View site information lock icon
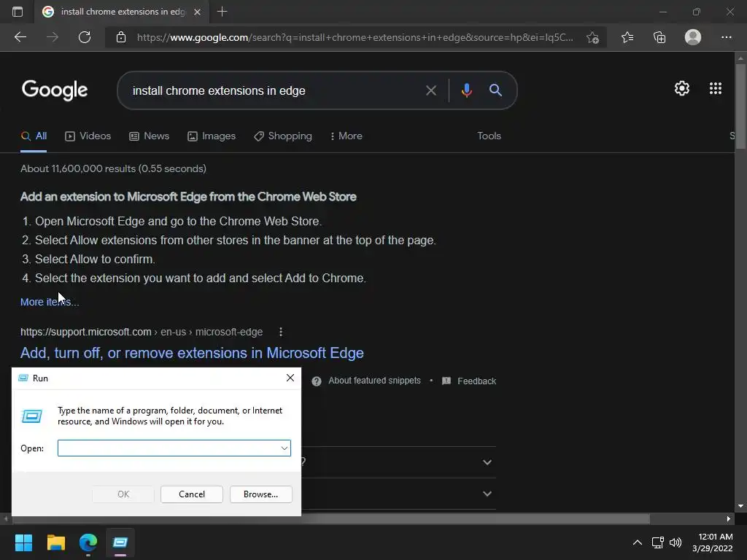The width and height of the screenshot is (747, 560). [x=121, y=37]
